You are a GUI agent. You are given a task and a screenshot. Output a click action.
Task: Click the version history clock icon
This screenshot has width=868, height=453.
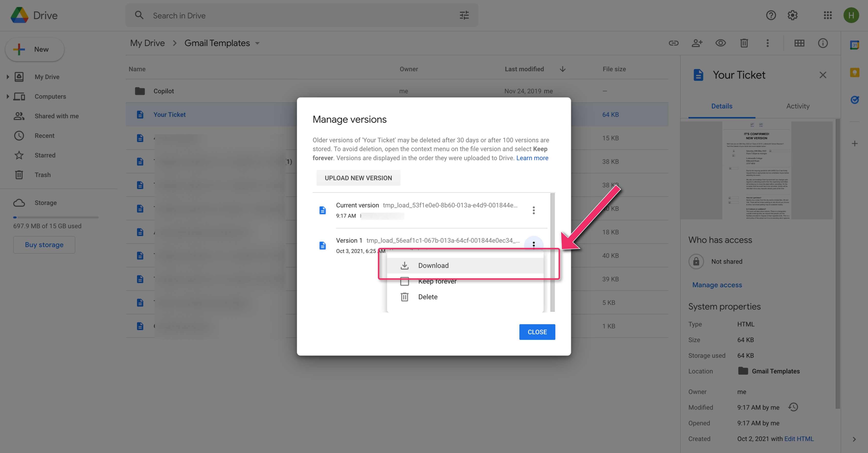[x=793, y=407]
